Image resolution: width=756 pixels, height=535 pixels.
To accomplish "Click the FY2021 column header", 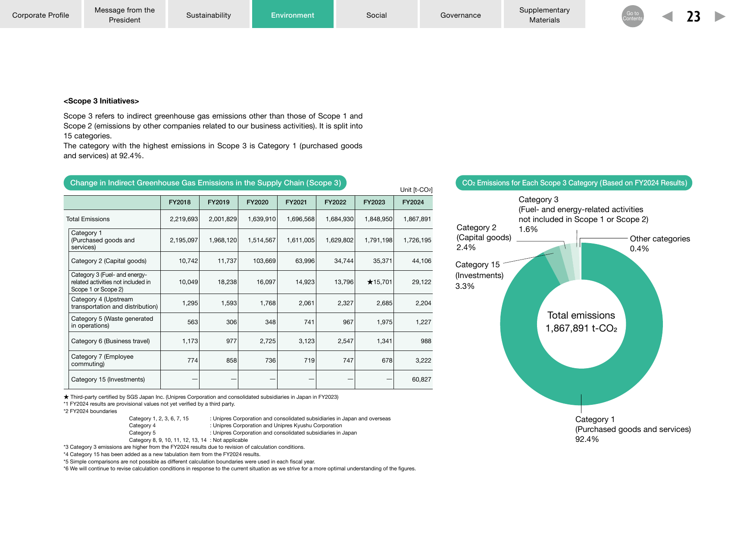I will click(x=296, y=202).
